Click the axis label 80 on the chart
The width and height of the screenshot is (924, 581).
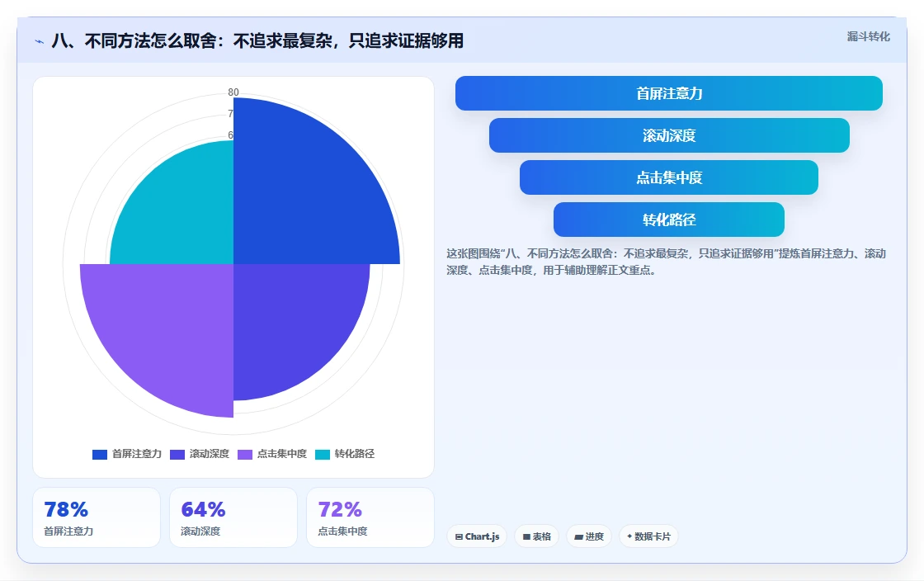233,92
